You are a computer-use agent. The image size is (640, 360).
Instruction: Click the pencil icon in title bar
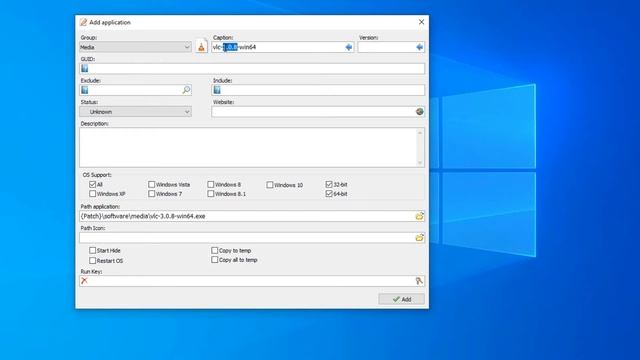tap(83, 22)
